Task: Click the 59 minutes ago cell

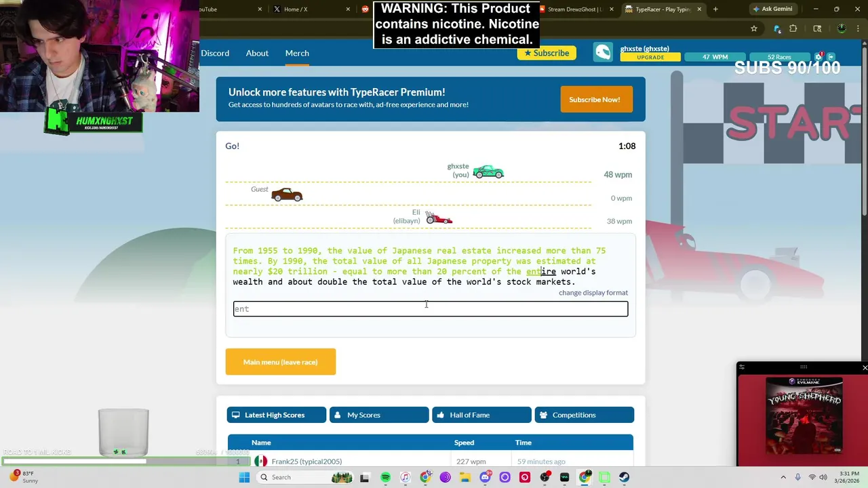Action: coord(541,462)
